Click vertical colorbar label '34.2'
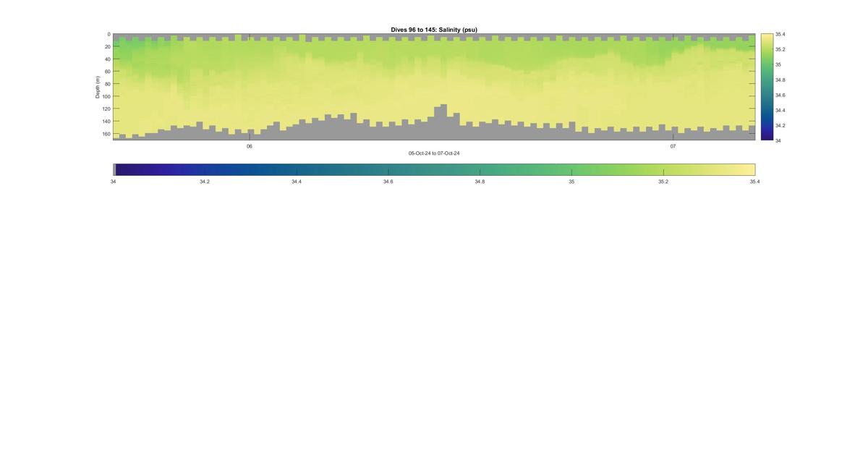Viewport: 868px width, 450px height. click(780, 125)
